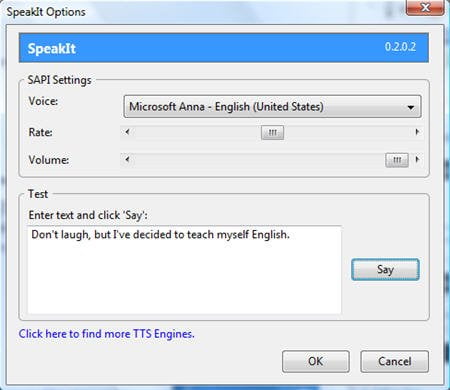The height and width of the screenshot is (390, 450).
Task: Decrease rate with the Rate slider's left arrow
Action: click(127, 132)
